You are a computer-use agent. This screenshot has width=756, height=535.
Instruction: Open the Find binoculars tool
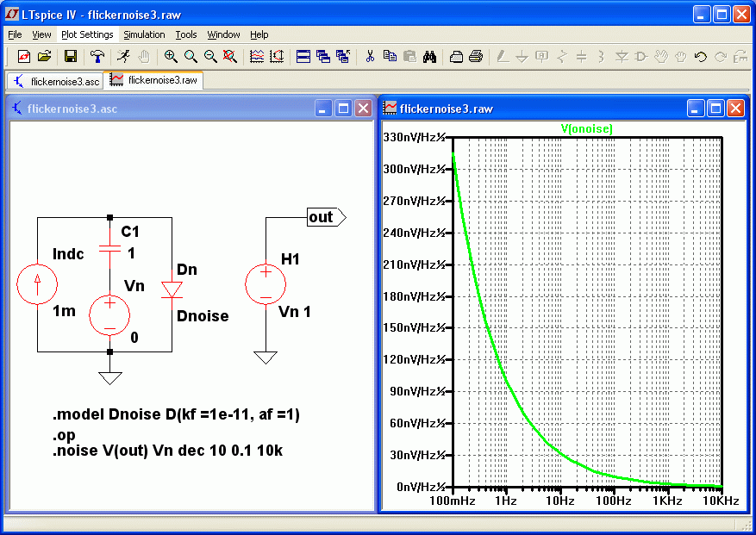click(x=429, y=56)
